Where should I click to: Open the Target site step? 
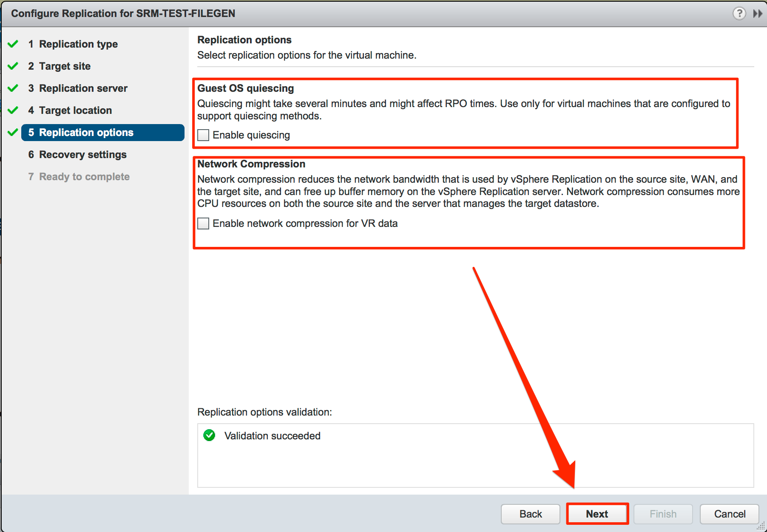click(60, 66)
